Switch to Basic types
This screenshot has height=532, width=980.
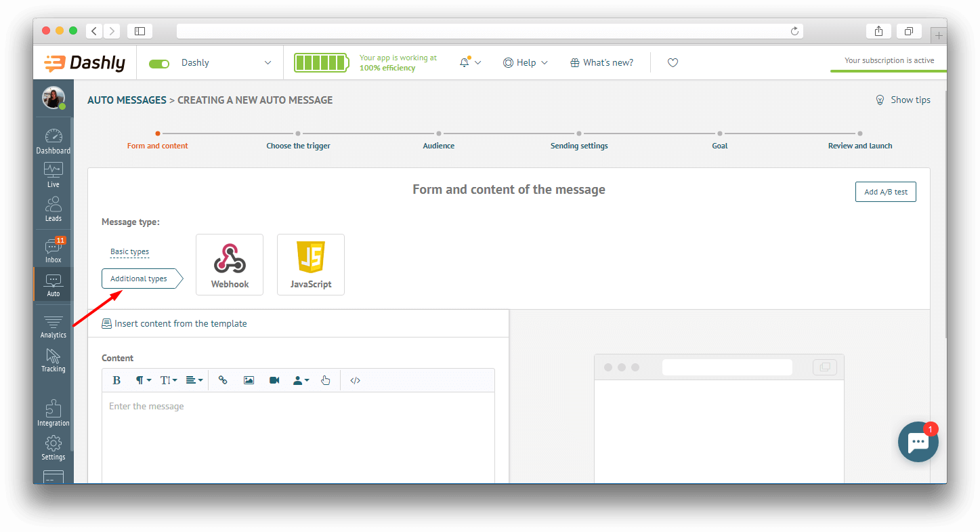tap(129, 251)
